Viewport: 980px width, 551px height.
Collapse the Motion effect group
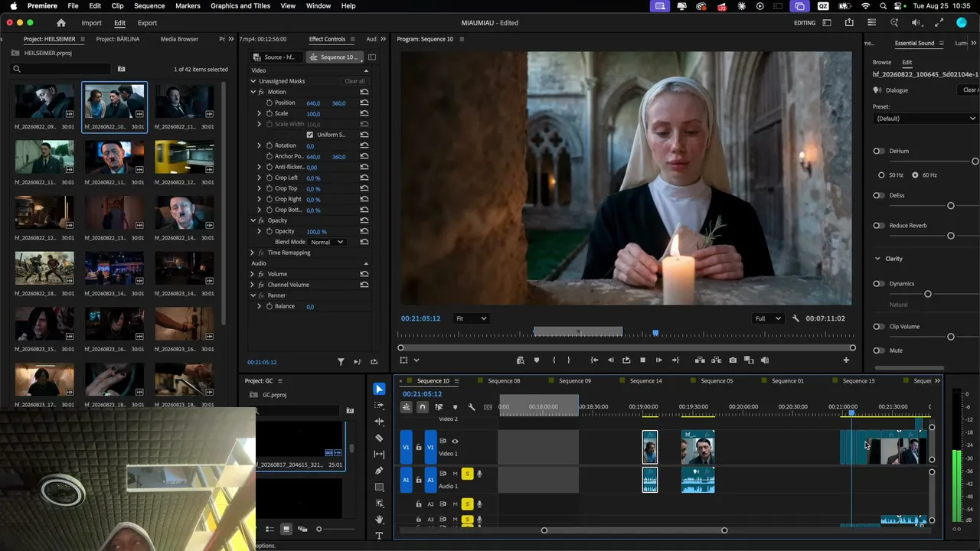pos(253,92)
